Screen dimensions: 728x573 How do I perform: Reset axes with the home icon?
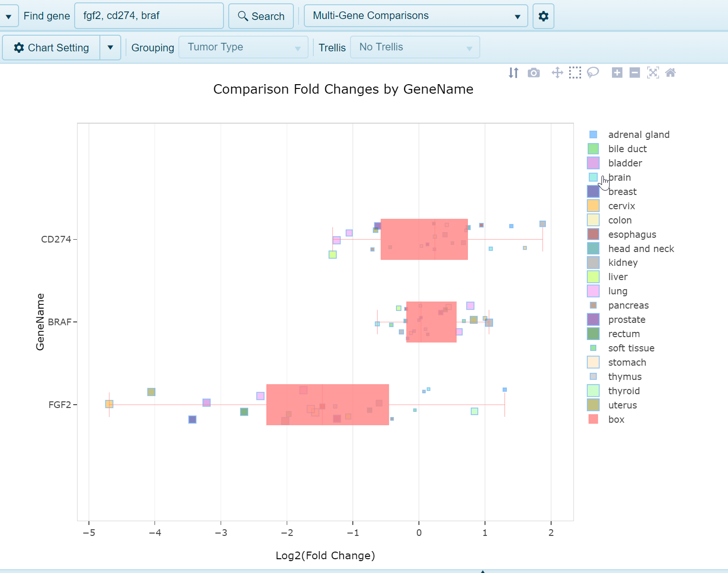pyautogui.click(x=670, y=73)
